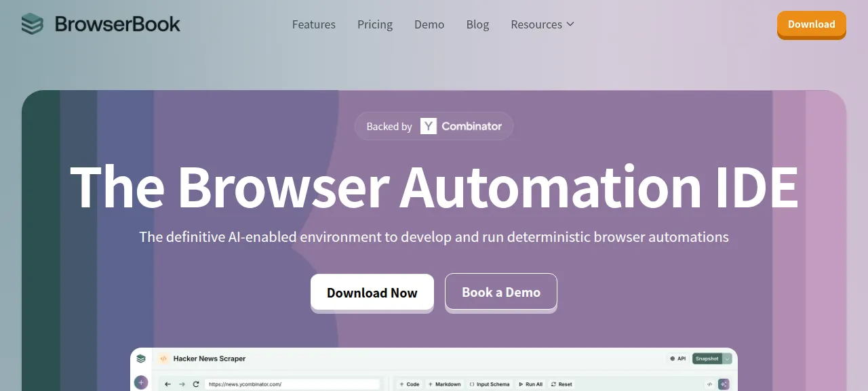
Task: Click the purple AI sparkle icon
Action: [724, 384]
